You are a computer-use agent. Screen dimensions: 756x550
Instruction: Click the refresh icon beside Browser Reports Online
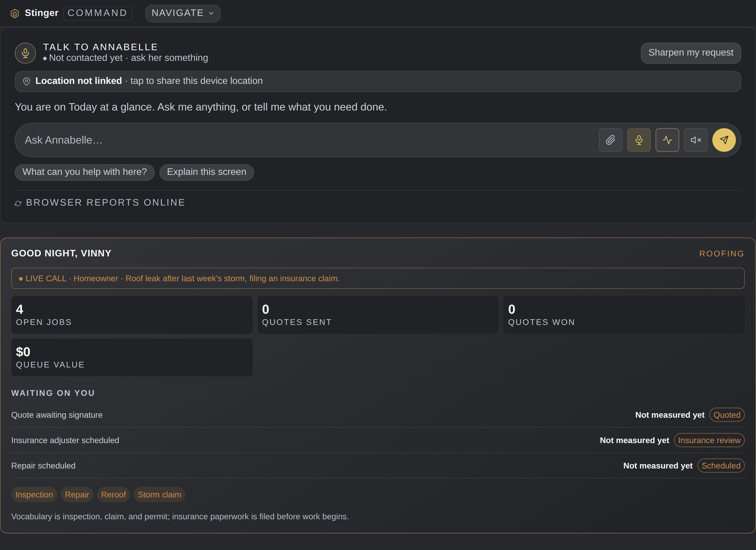18,203
